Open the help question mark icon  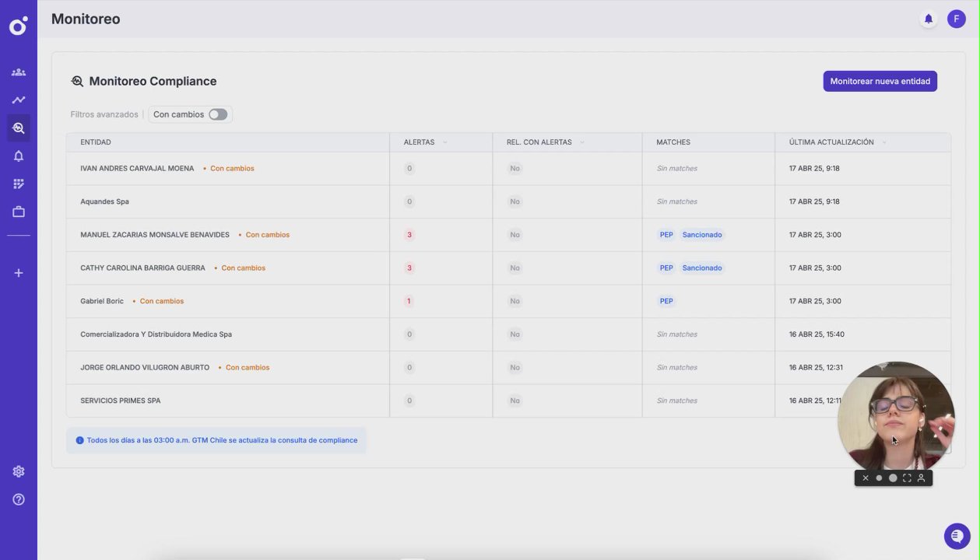(19, 499)
